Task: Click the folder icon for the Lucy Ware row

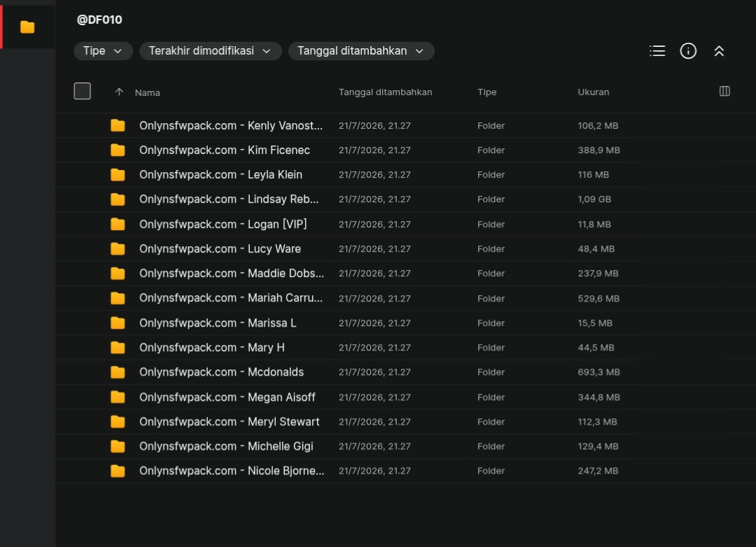Action: (x=118, y=249)
